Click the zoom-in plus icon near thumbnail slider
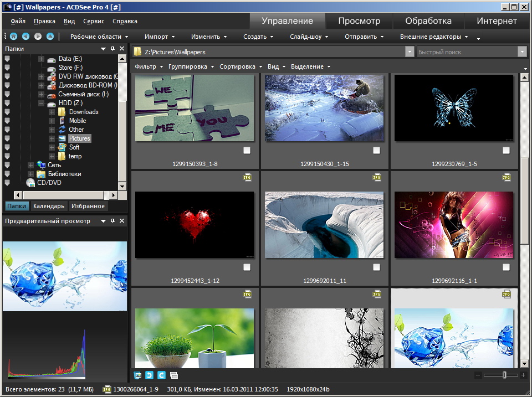The height and width of the screenshot is (397, 532). (x=523, y=375)
